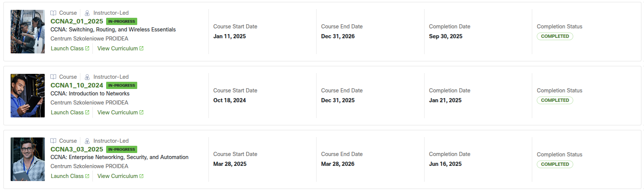The height and width of the screenshot is (192, 644).
Task: Click the CCNA1 course thumbnail image
Action: (x=28, y=95)
